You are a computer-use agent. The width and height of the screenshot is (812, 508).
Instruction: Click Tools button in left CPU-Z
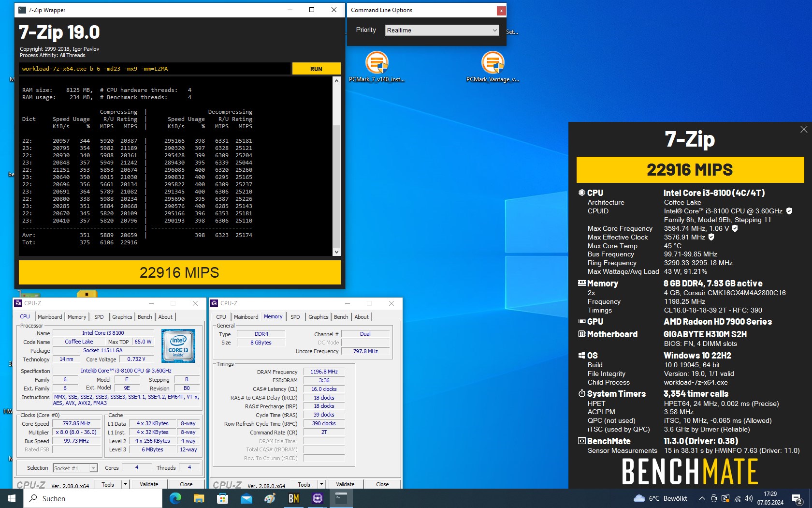click(x=108, y=484)
